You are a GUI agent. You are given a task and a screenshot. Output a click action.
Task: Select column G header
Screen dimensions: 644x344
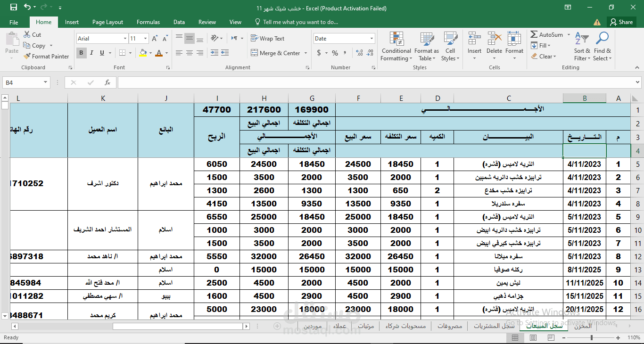click(x=312, y=98)
